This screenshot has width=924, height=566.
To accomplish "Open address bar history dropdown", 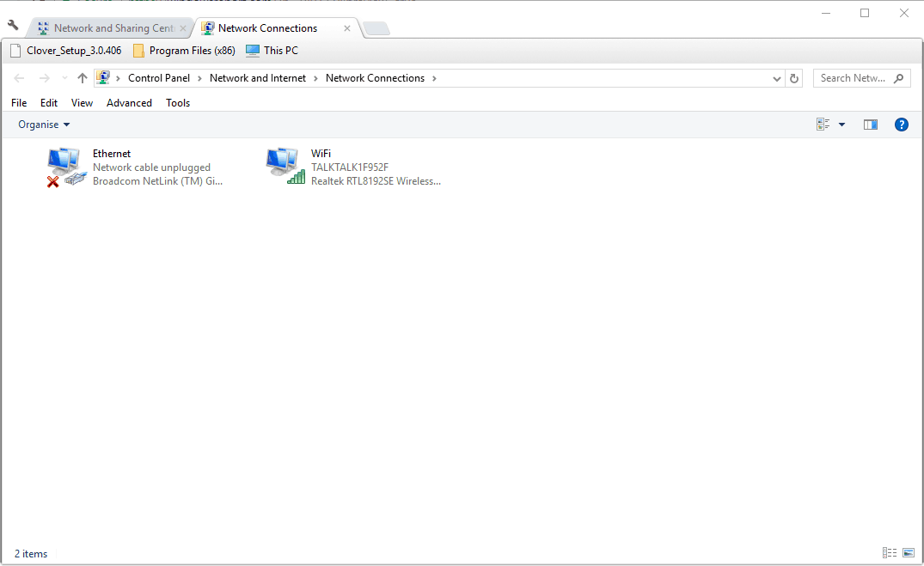I will (777, 78).
